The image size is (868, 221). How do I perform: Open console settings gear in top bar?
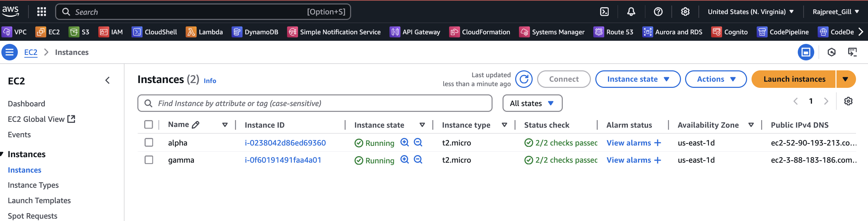click(685, 12)
